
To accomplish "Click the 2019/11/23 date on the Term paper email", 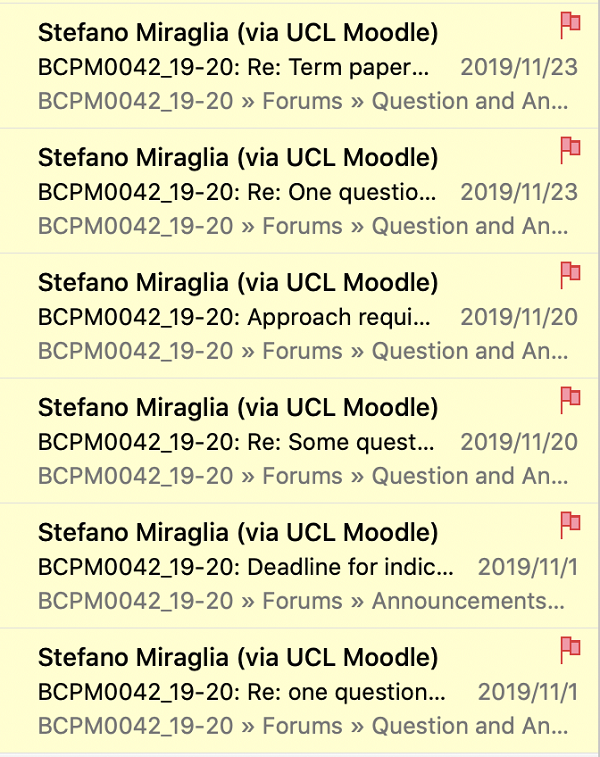I will [519, 67].
